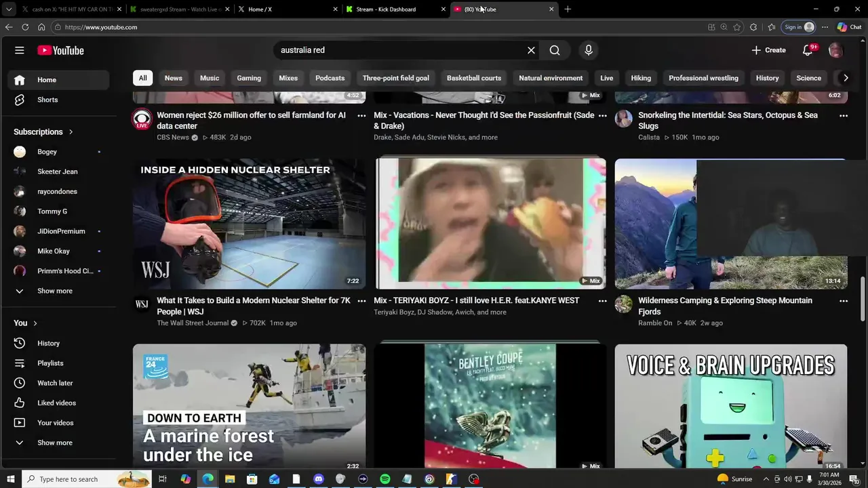The width and height of the screenshot is (868, 488).
Task: Click the magnifier search button
Action: [555, 50]
